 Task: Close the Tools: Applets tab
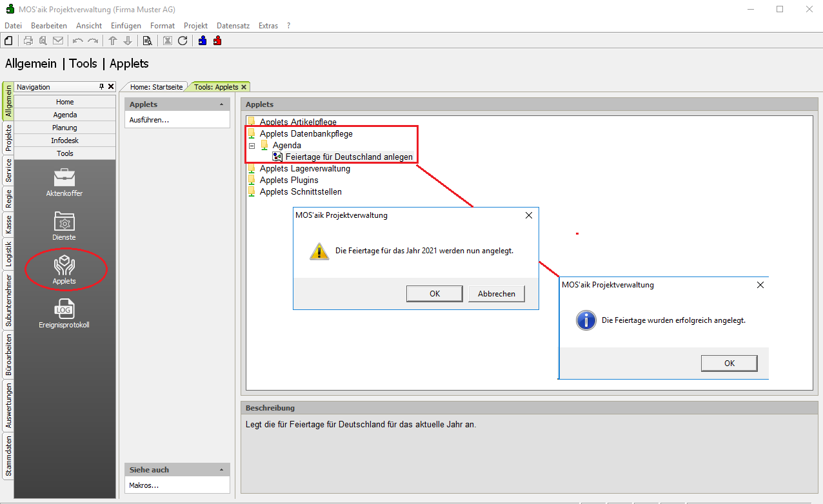tap(244, 87)
